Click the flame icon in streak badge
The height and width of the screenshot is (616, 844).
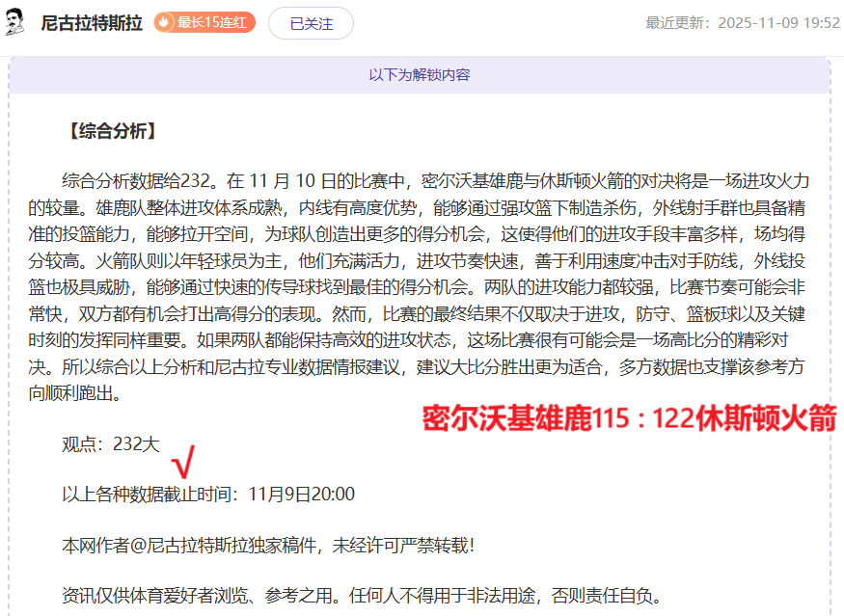(x=165, y=23)
